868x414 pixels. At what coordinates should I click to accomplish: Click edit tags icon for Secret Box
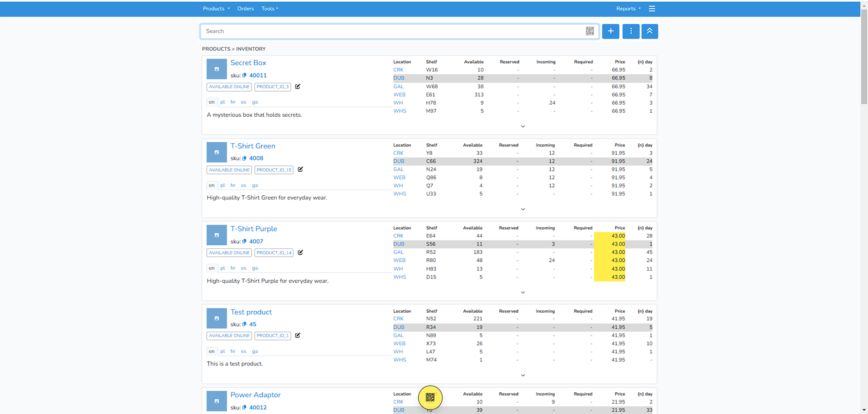(298, 87)
